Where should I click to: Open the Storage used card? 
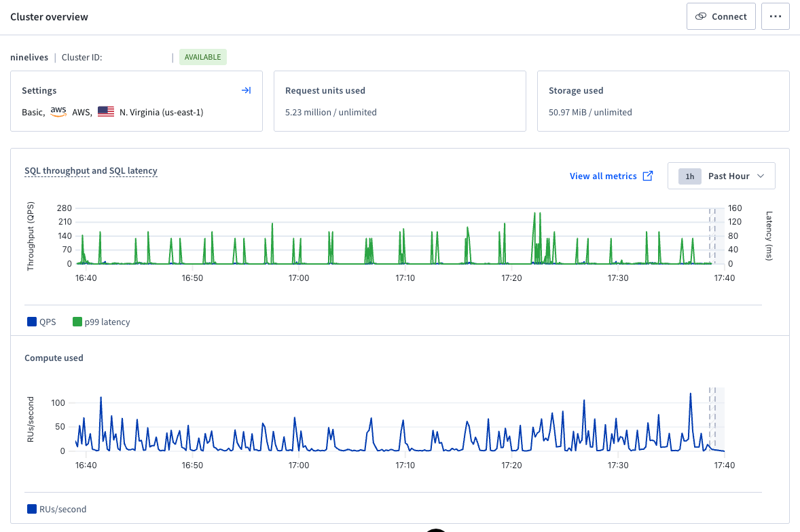(x=663, y=101)
